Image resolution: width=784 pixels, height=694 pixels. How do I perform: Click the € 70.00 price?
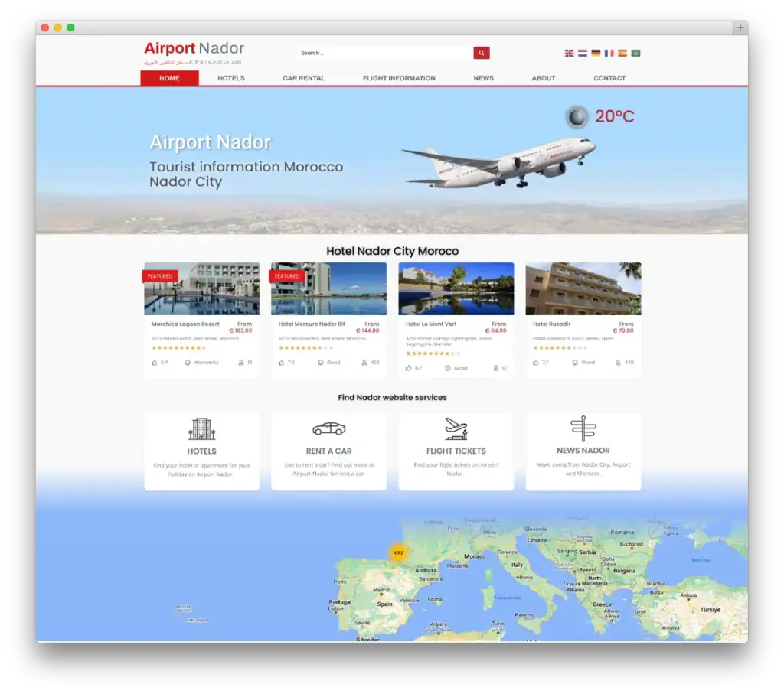pyautogui.click(x=623, y=331)
